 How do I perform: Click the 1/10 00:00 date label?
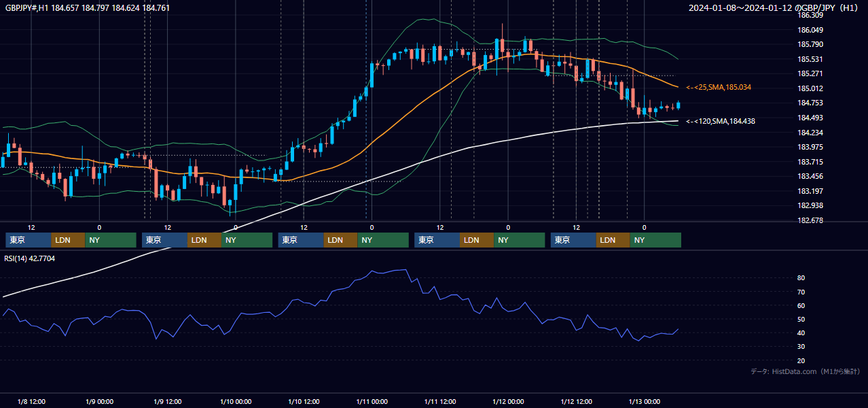pyautogui.click(x=235, y=401)
